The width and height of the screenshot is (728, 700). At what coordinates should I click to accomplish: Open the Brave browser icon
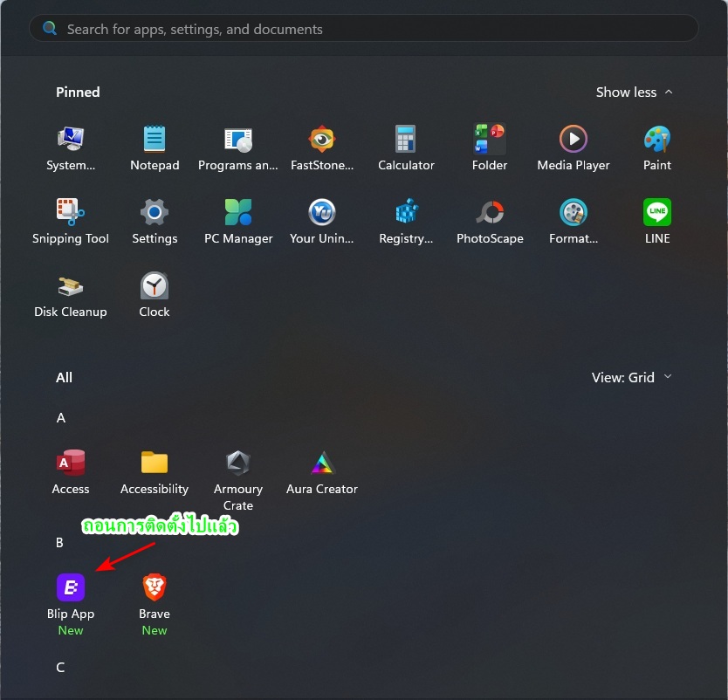(x=155, y=587)
